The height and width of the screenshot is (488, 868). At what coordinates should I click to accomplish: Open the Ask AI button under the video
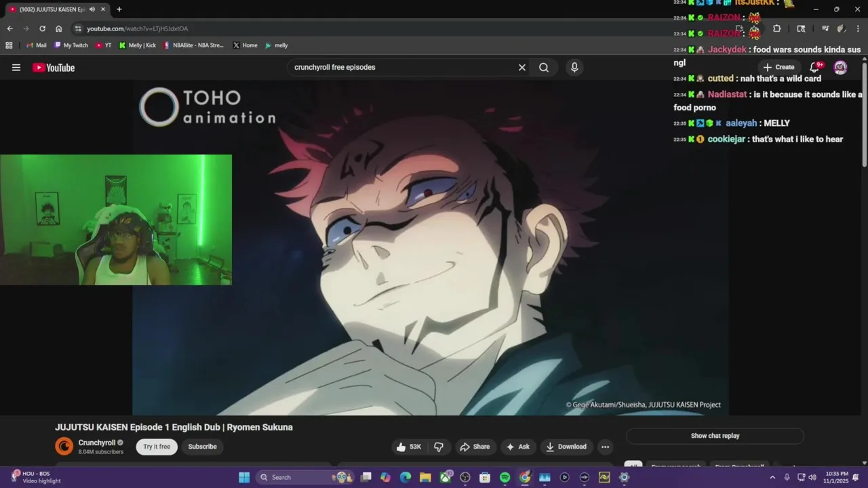[x=517, y=447]
